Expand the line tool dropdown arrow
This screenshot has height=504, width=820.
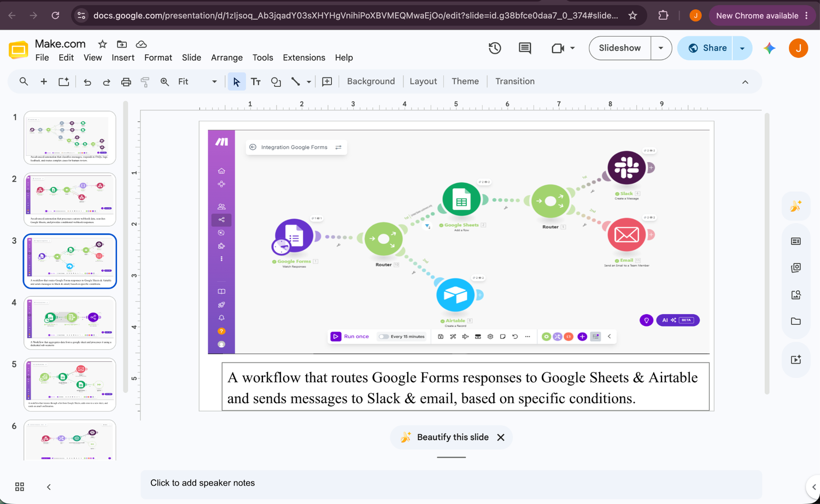309,82
